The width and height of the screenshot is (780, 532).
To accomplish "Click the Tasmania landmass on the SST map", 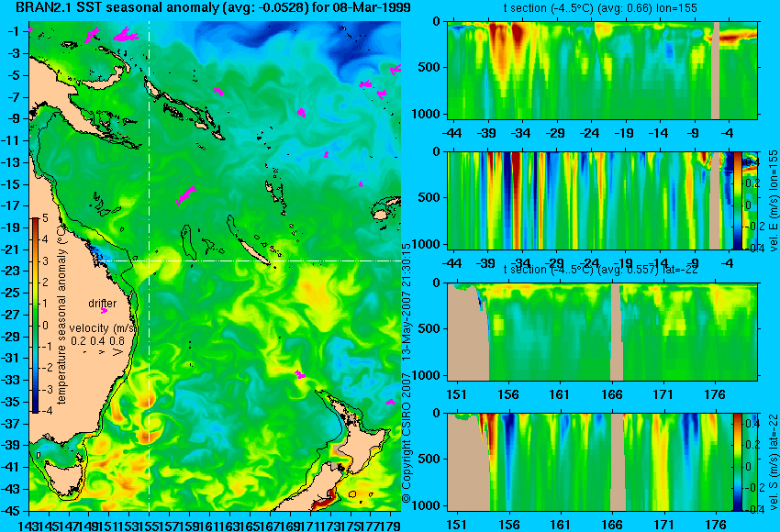I will [63, 478].
